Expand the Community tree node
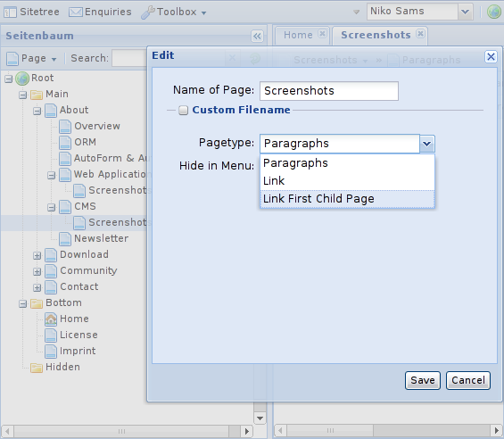This screenshot has width=504, height=439. 37,272
